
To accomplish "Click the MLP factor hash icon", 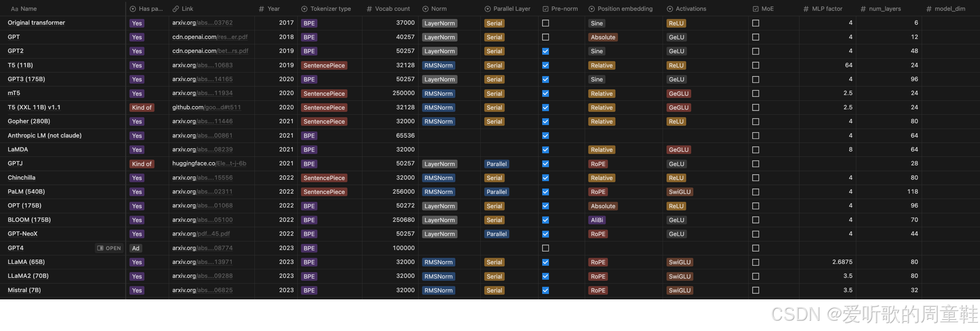I will [806, 9].
